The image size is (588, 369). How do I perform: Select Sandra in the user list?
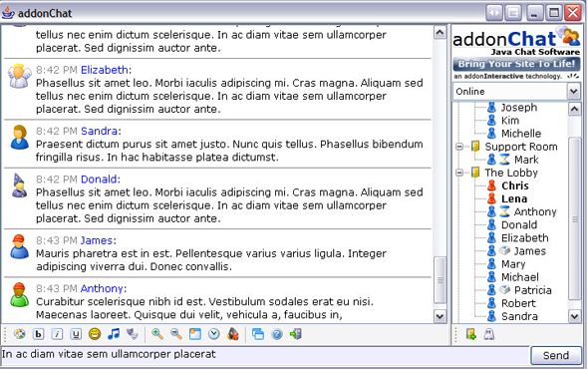[x=519, y=316]
